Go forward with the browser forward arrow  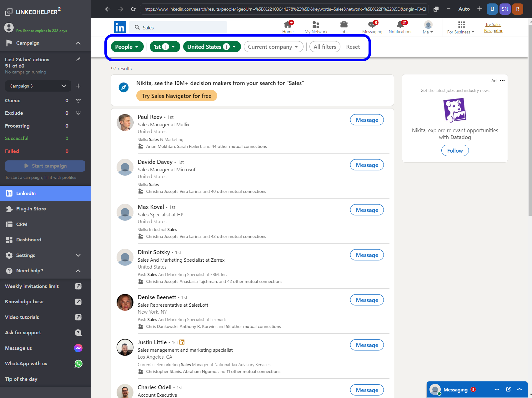[x=120, y=9]
